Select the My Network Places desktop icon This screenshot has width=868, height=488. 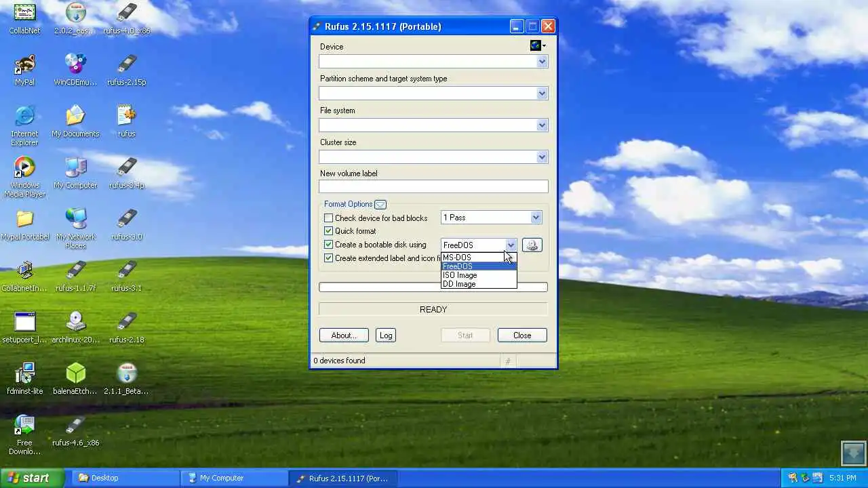tap(75, 229)
